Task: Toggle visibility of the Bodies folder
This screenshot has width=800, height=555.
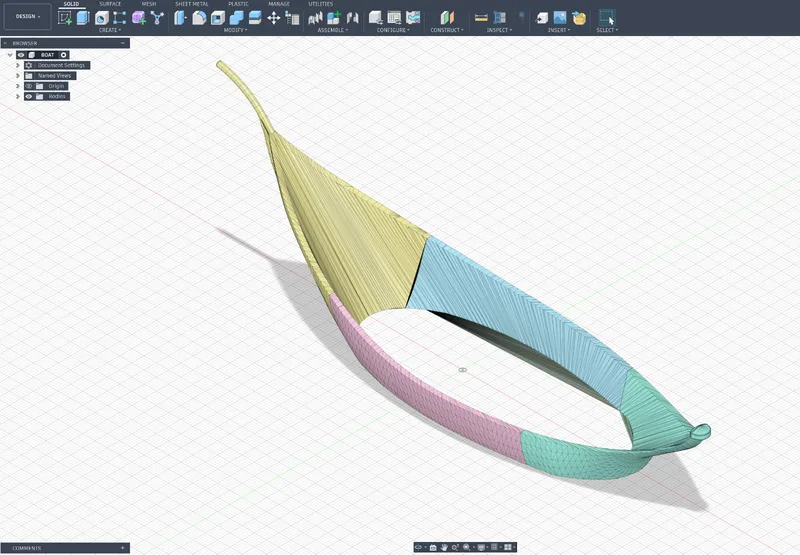Action: pyautogui.click(x=29, y=96)
